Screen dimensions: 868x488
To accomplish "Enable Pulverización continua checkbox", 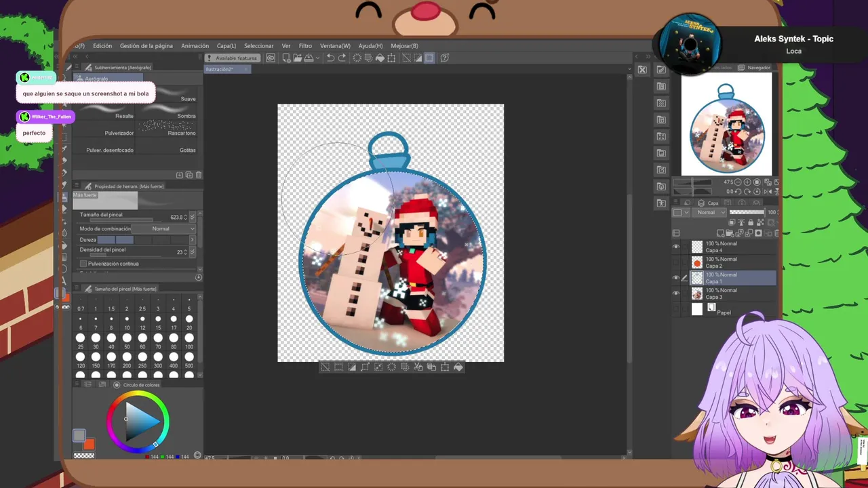I will tap(83, 264).
